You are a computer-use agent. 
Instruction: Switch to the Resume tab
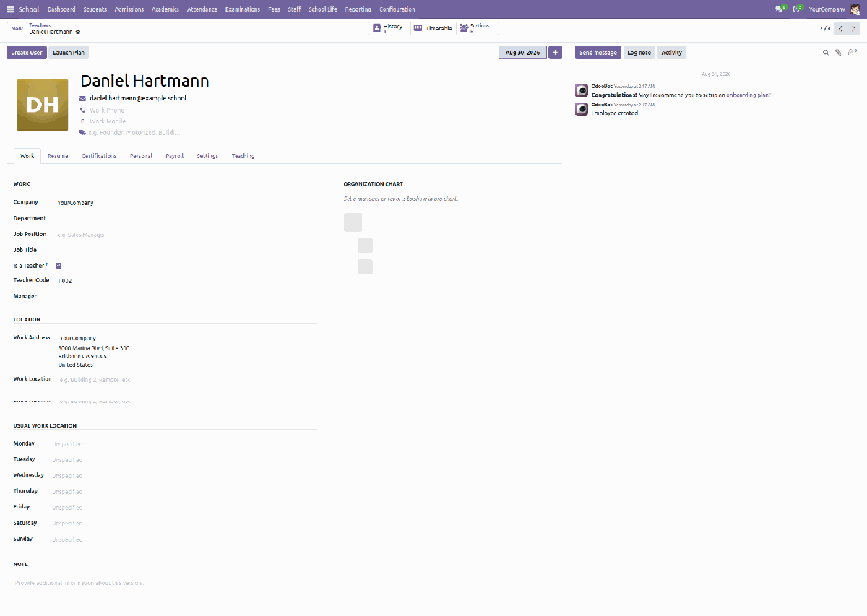(58, 156)
